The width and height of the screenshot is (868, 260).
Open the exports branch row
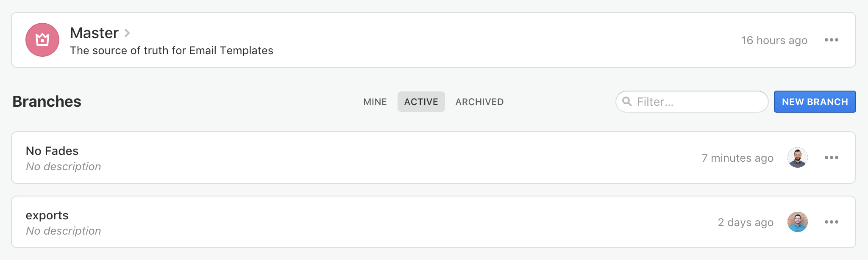(x=297, y=222)
